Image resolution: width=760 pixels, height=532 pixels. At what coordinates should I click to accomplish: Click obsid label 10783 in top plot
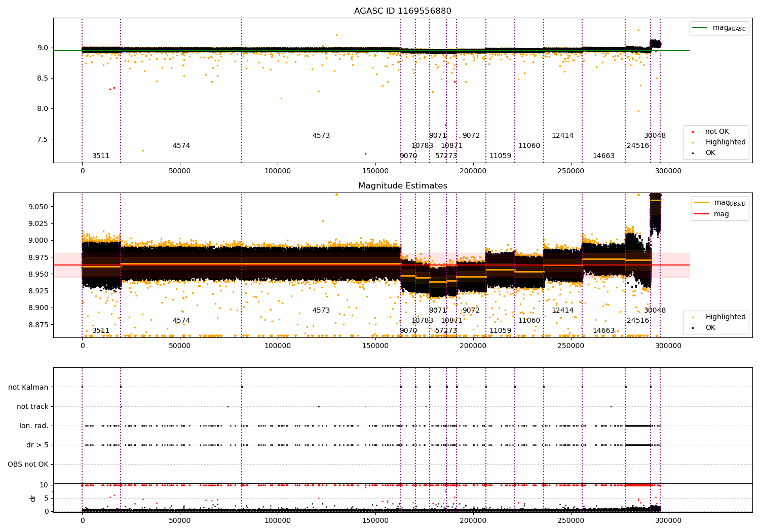422,146
